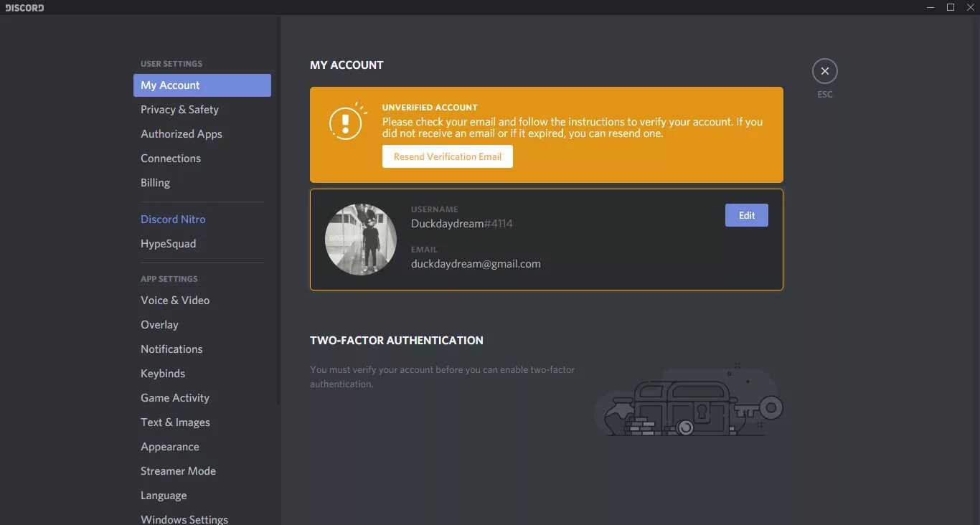Click the Two-Factor Authentication heading

coord(397,340)
